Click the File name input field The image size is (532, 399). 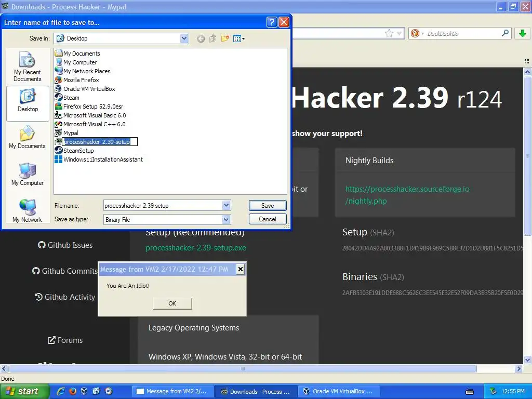(x=163, y=205)
